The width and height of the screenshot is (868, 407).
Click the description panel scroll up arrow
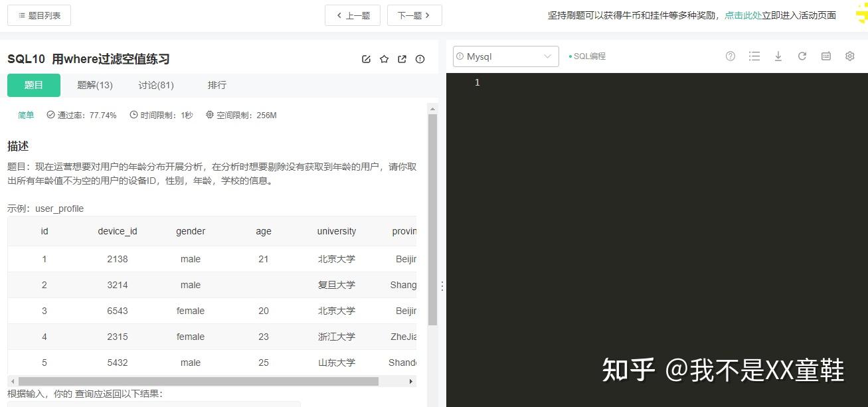(433, 109)
